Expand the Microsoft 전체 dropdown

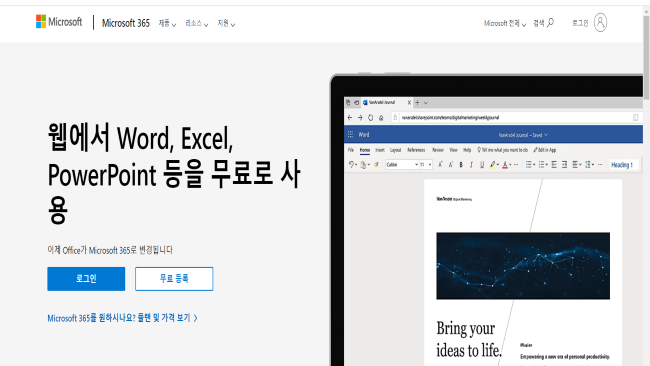pyautogui.click(x=505, y=23)
